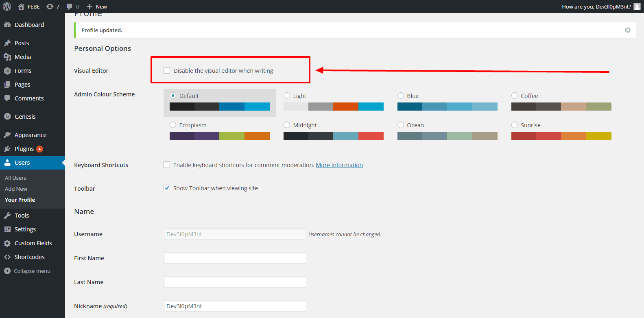Click the Midnight scheme colour palette strip
The image size is (644, 318).
[x=334, y=136]
